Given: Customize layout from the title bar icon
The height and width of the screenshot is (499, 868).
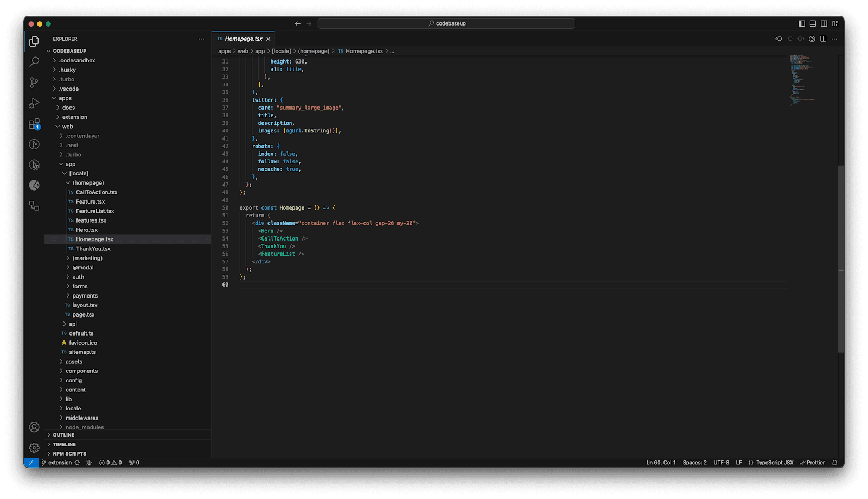Looking at the screenshot, I should tap(835, 23).
